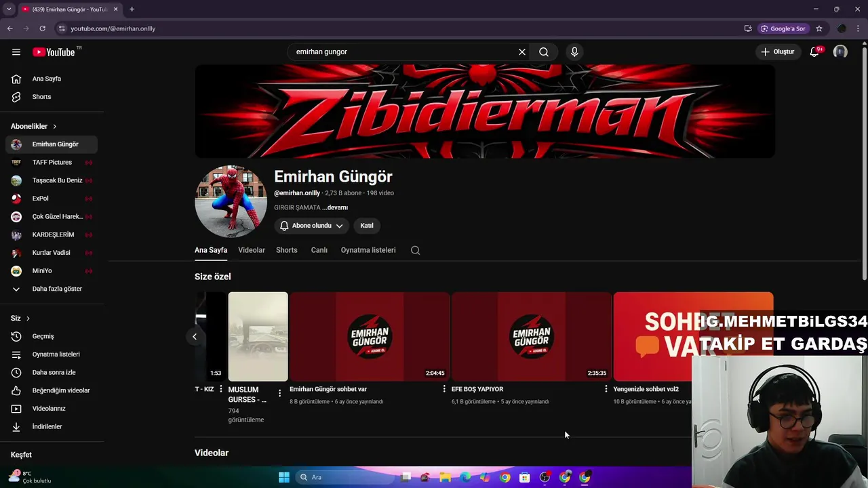Image resolution: width=868 pixels, height=488 pixels.
Task: Reload the page in Chrome
Action: click(42, 28)
